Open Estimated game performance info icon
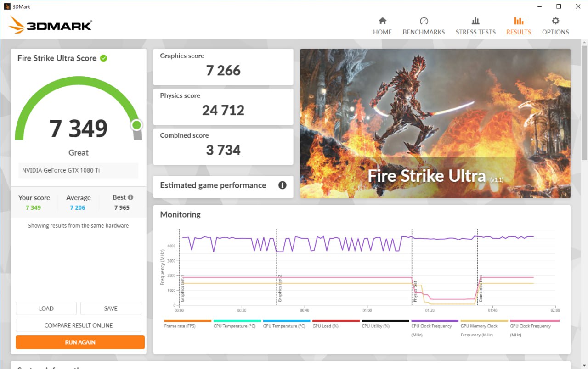 [283, 185]
